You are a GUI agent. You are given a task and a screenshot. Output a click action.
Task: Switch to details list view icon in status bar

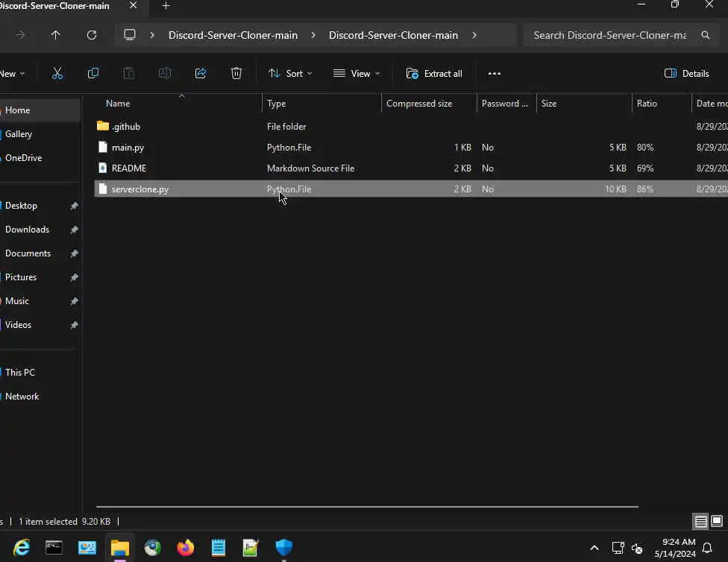(x=700, y=522)
